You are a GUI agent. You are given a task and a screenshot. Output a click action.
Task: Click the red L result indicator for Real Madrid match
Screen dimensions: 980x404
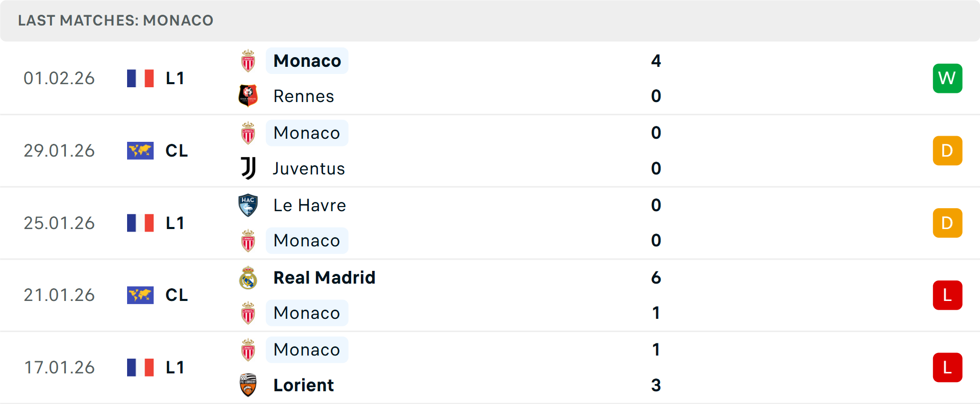pos(947,295)
